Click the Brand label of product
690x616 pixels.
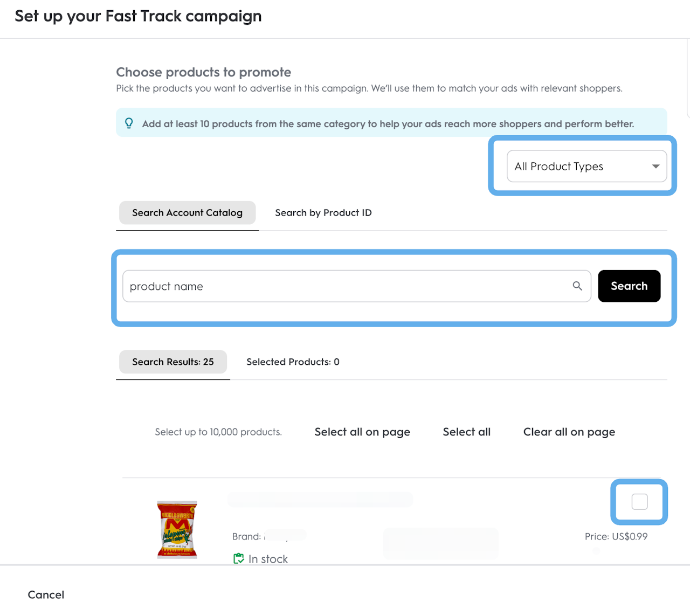(x=246, y=537)
